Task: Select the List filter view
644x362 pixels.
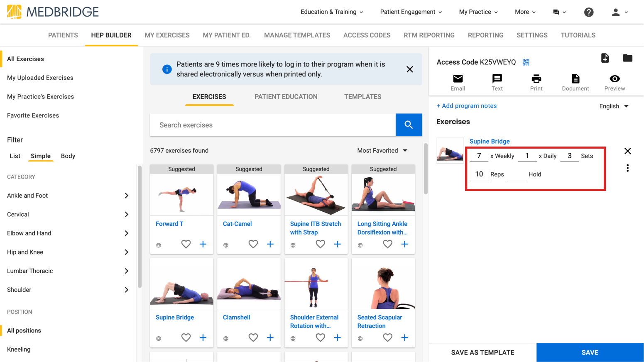Action: pyautogui.click(x=15, y=156)
